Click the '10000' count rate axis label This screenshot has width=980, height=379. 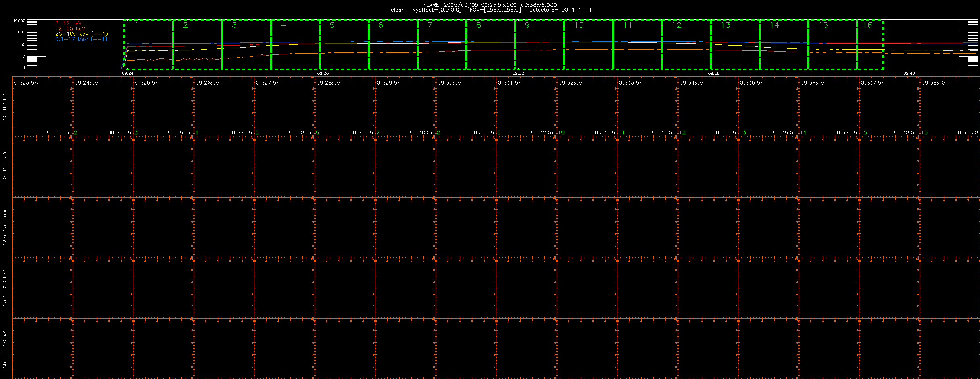pyautogui.click(x=19, y=21)
